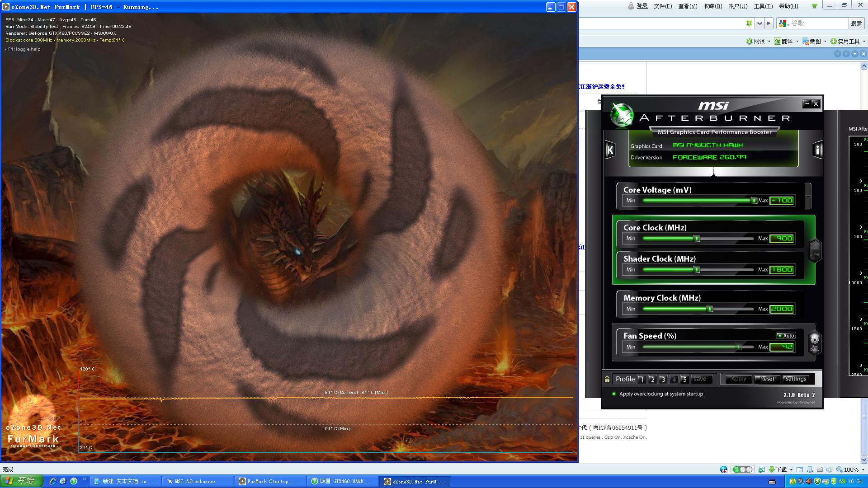Screen dimensions: 868x488
Task: Open browser 收藏(B) menu
Action: [x=712, y=6]
